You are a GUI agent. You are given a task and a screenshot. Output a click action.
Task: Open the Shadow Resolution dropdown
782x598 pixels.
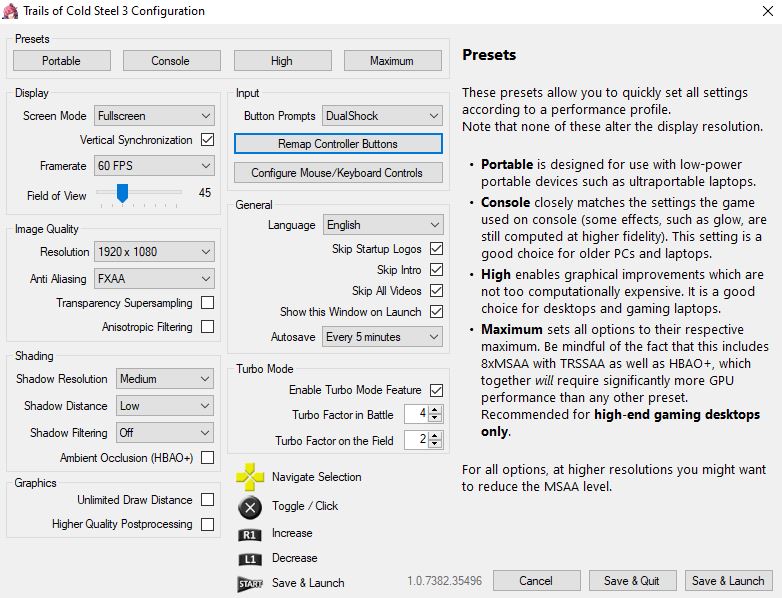[x=165, y=379]
